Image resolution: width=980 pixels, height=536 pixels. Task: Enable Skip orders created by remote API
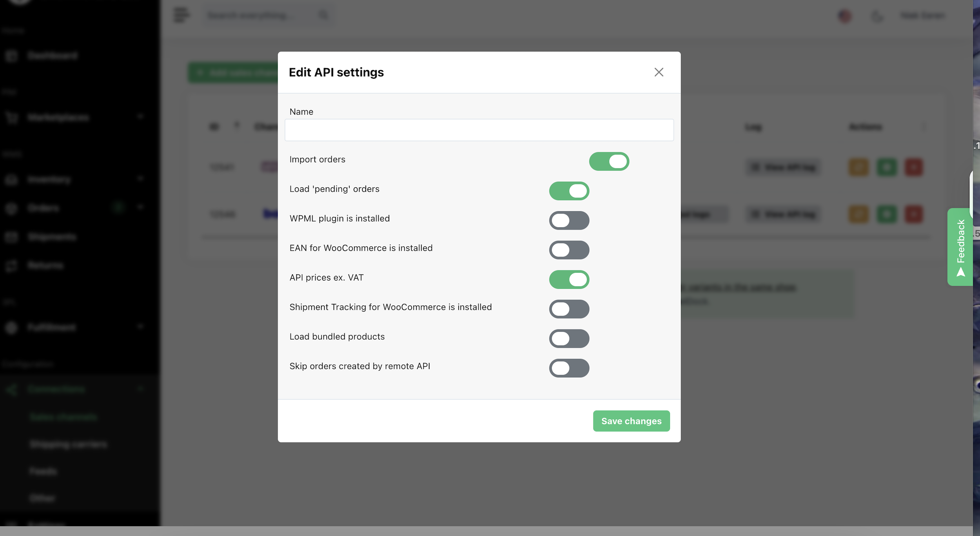pyautogui.click(x=569, y=368)
